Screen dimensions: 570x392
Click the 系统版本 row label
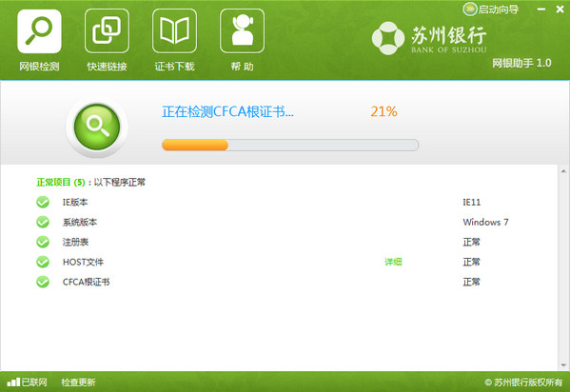pyautogui.click(x=80, y=223)
